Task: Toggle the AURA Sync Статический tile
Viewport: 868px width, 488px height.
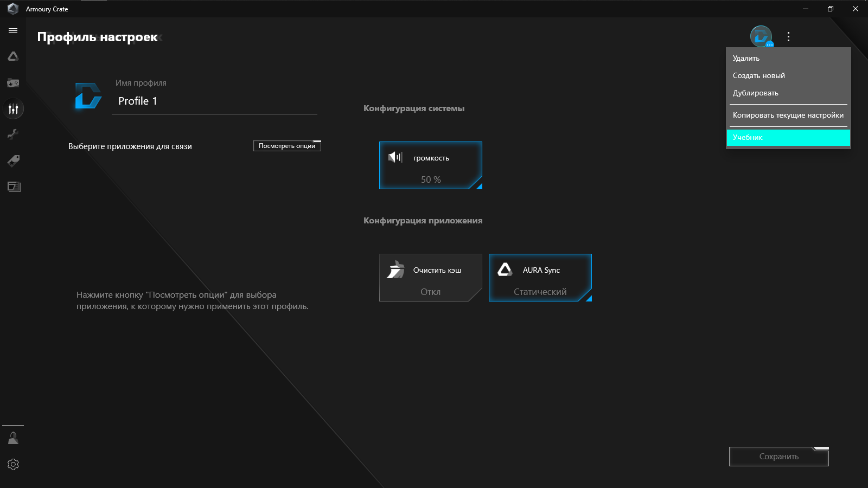Action: point(540,278)
